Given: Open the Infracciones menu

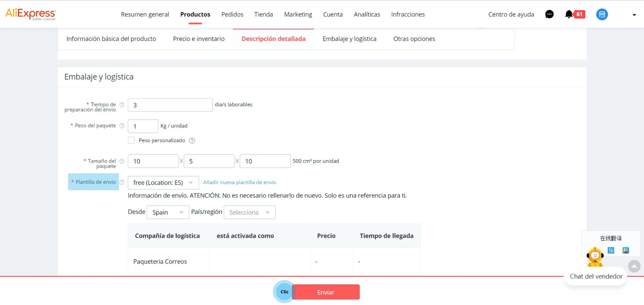Looking at the screenshot, I should coord(408,14).
